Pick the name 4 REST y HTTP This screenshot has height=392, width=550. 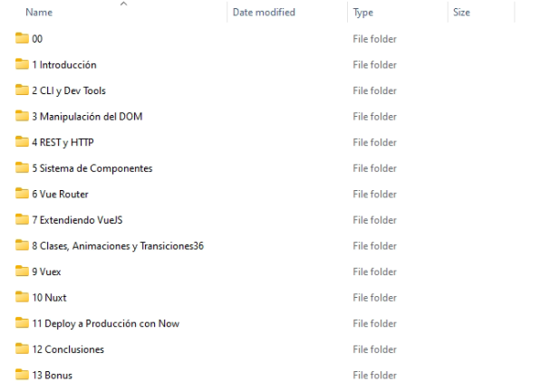coord(63,142)
